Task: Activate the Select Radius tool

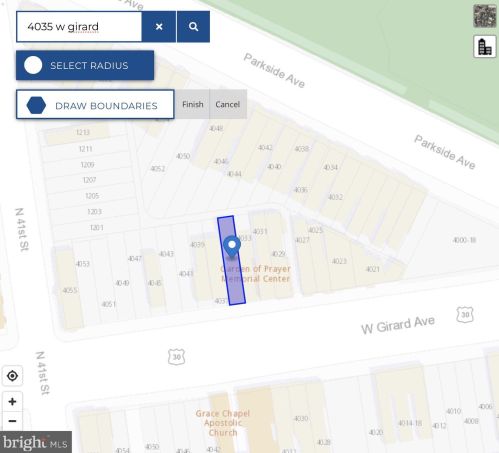Action: (85, 65)
